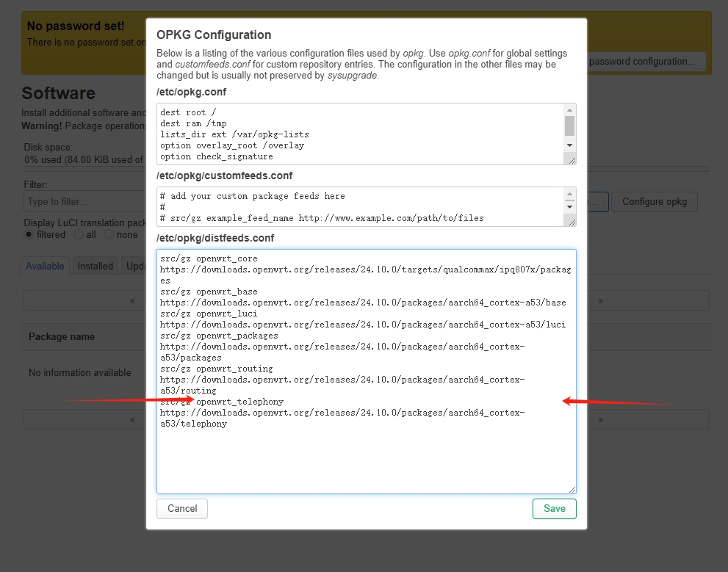
Task: Click the down arrow of opkg.conf scrollbar
Action: [x=569, y=145]
